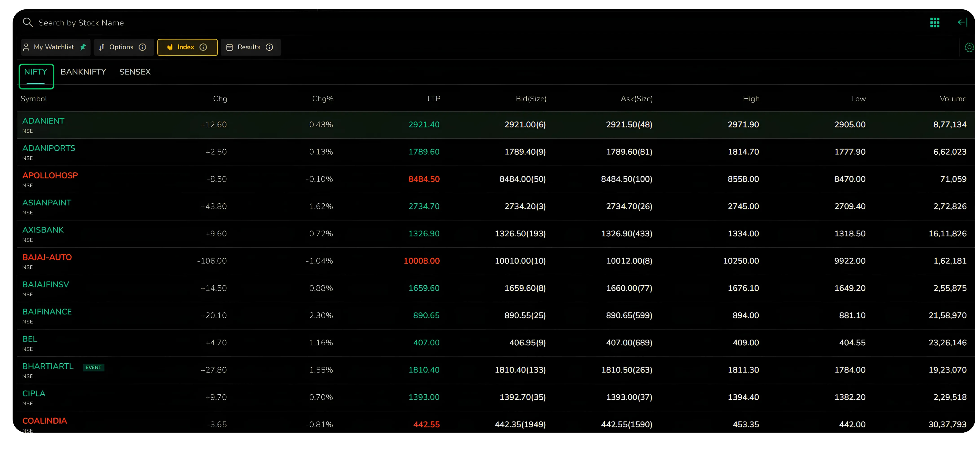Click the bid 442.35(1949) for COALINDIA
The height and width of the screenshot is (449, 980).
(x=520, y=424)
